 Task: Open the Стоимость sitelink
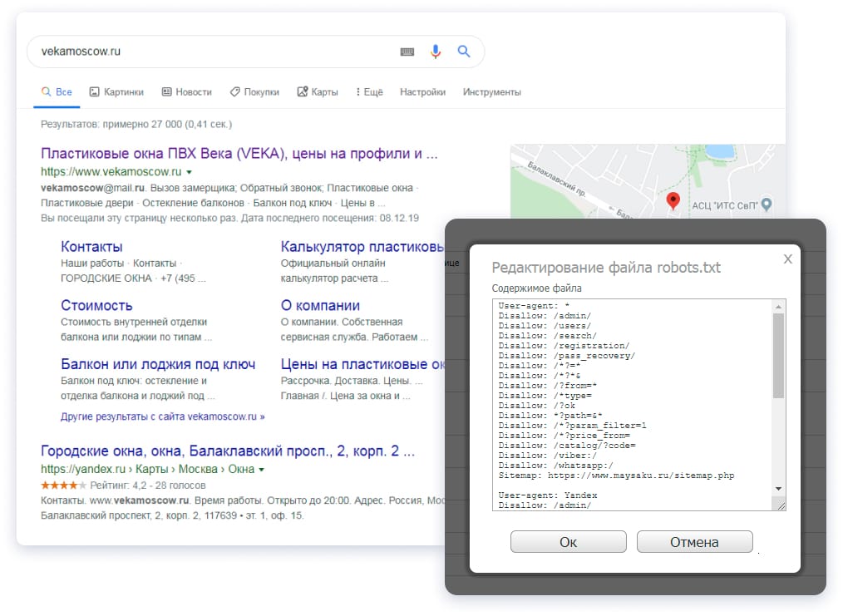pyautogui.click(x=96, y=305)
